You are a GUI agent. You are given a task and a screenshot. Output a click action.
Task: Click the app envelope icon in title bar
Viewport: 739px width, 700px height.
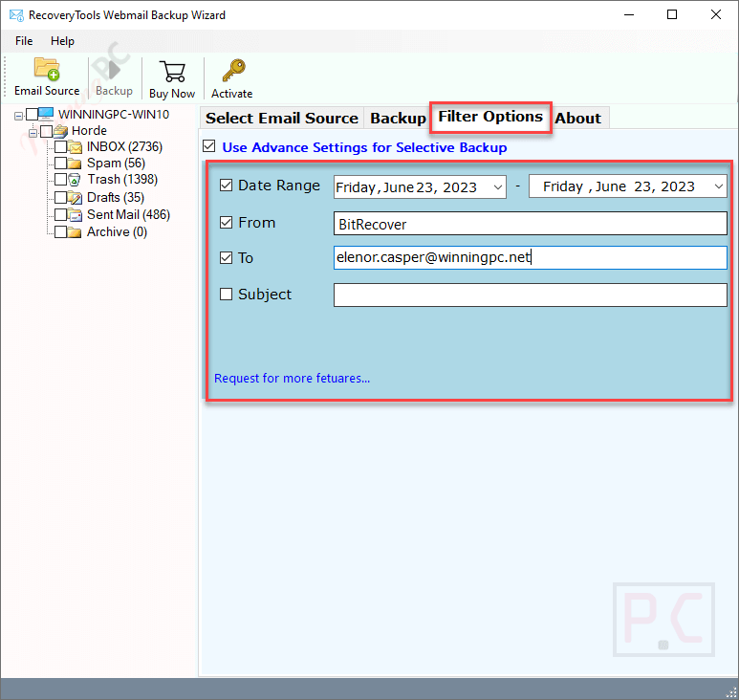point(16,15)
